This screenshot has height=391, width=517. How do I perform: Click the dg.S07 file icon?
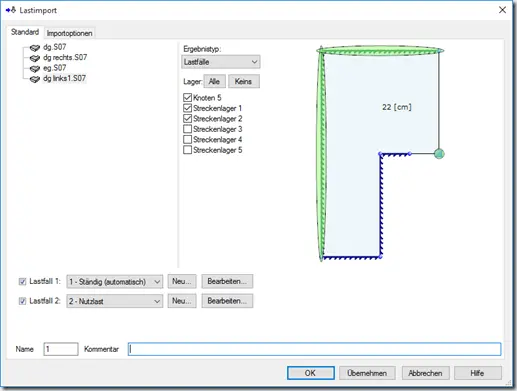pyautogui.click(x=35, y=48)
